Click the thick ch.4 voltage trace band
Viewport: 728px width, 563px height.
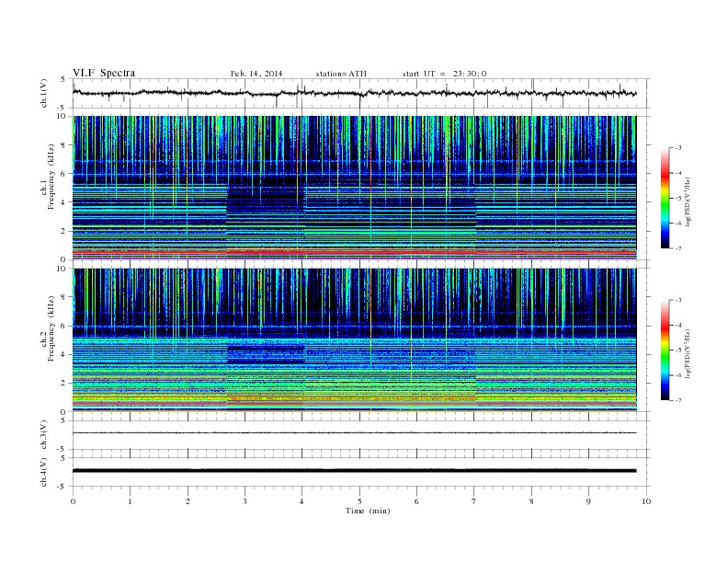tap(354, 471)
